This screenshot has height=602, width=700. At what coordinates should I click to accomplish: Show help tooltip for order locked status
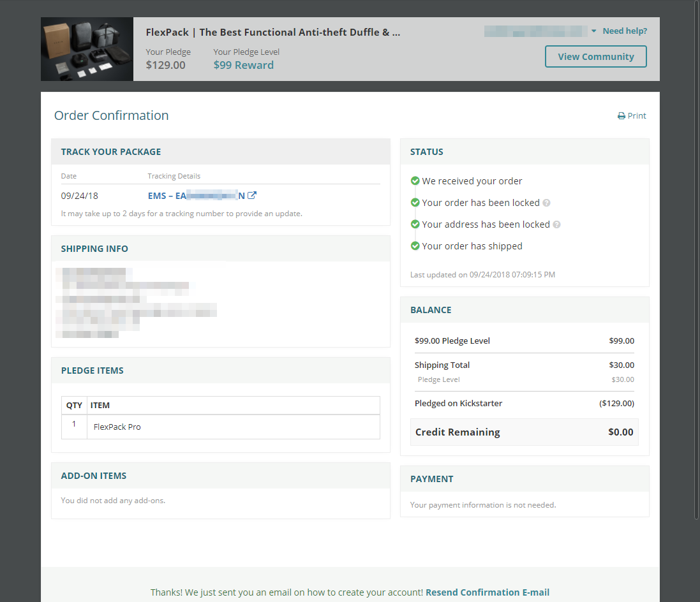[546, 203]
